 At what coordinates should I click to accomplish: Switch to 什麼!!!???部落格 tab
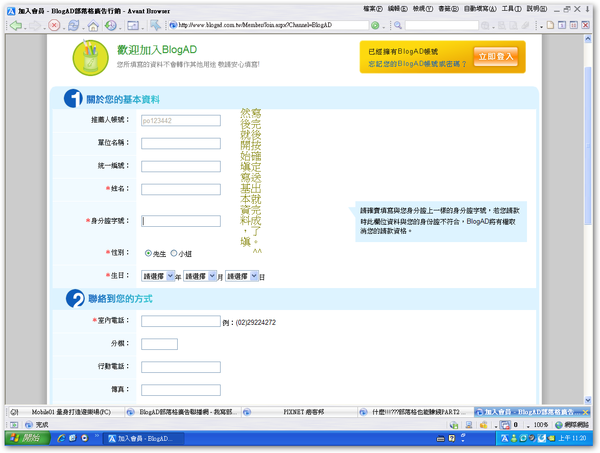click(x=416, y=412)
